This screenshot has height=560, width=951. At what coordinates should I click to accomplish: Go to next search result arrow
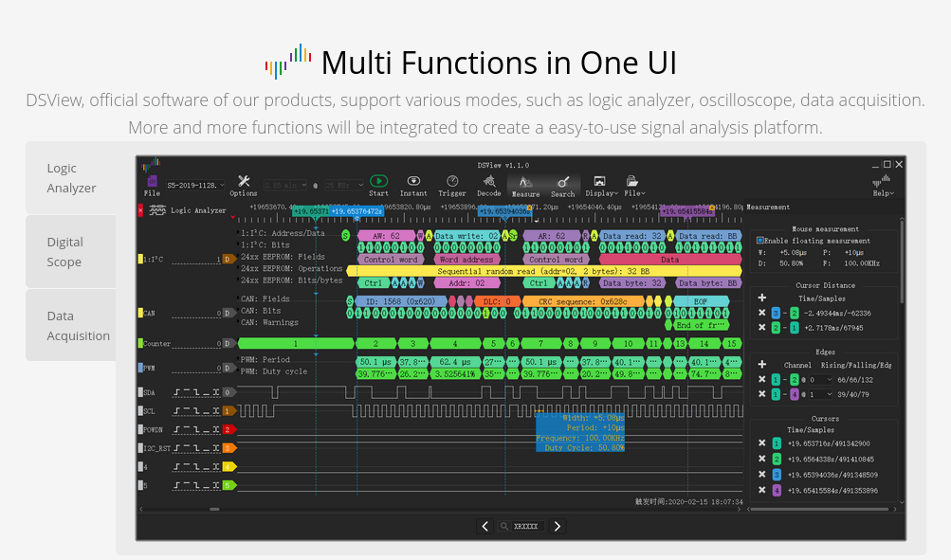click(558, 527)
